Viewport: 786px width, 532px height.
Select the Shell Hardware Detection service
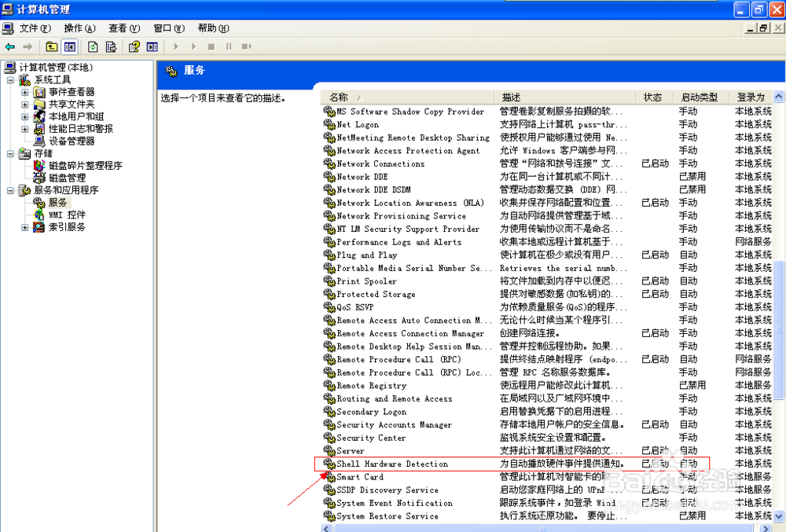pyautogui.click(x=546, y=464)
